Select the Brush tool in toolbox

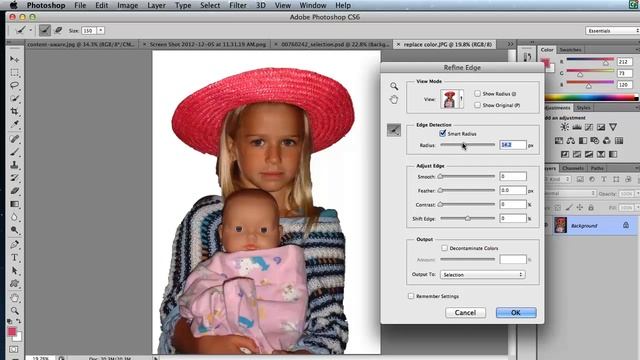[x=14, y=152]
